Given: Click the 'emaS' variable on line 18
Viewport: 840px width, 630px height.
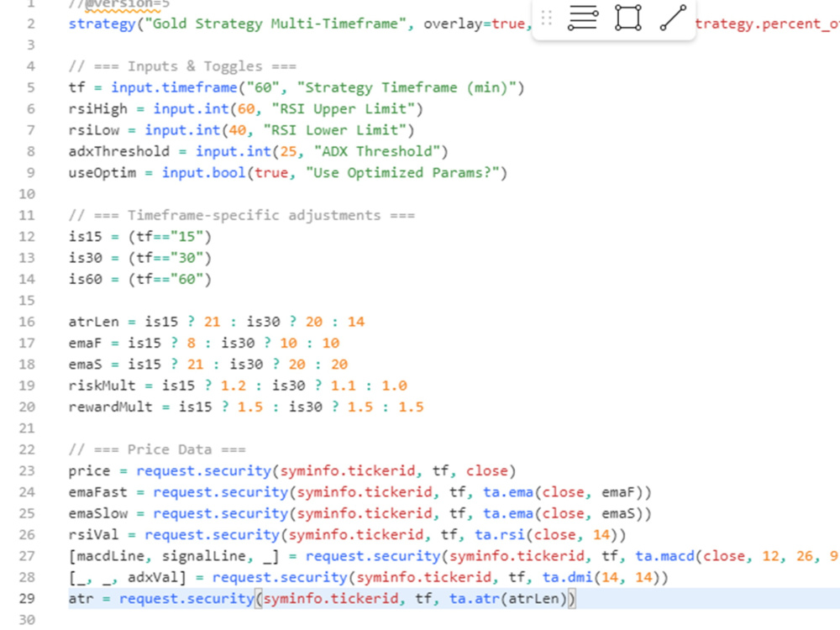Looking at the screenshot, I should (x=85, y=365).
